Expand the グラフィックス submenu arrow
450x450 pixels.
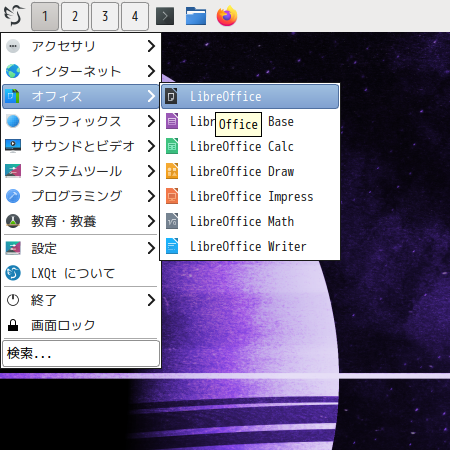(x=151, y=121)
